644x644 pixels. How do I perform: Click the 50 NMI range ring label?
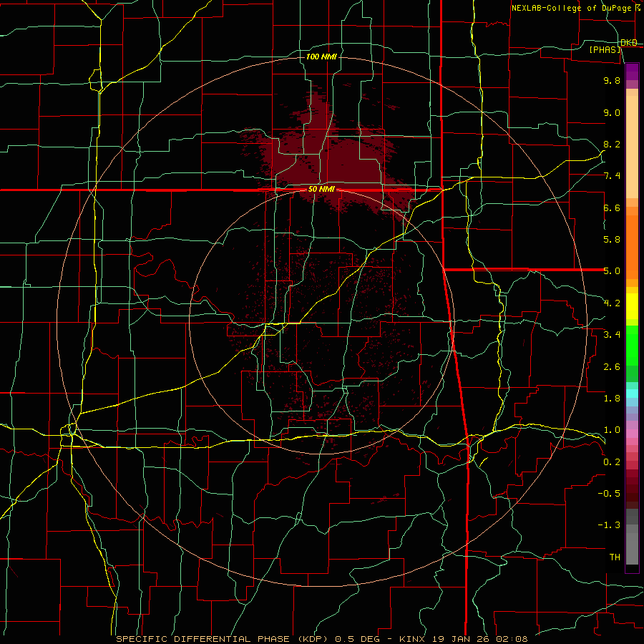click(x=321, y=190)
